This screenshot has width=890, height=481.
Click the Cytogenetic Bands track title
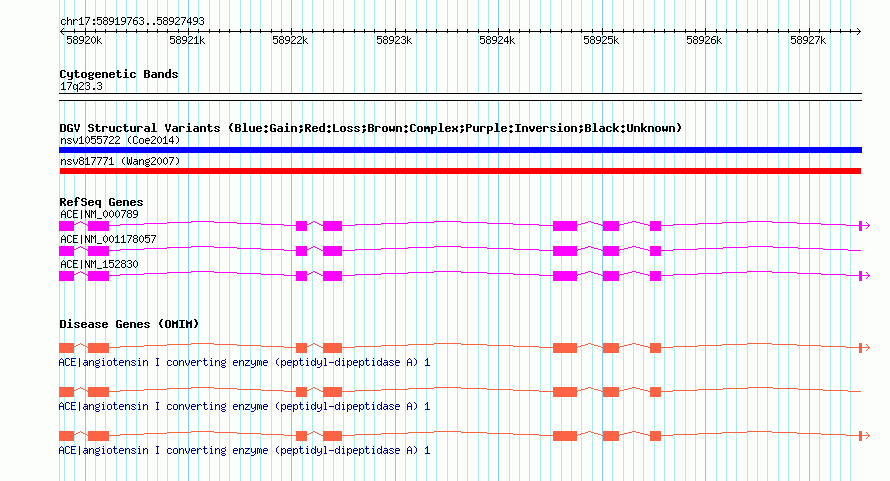pyautogui.click(x=119, y=74)
